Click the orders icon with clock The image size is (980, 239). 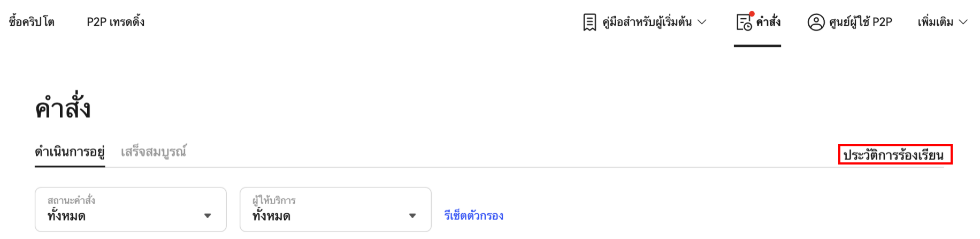click(744, 23)
